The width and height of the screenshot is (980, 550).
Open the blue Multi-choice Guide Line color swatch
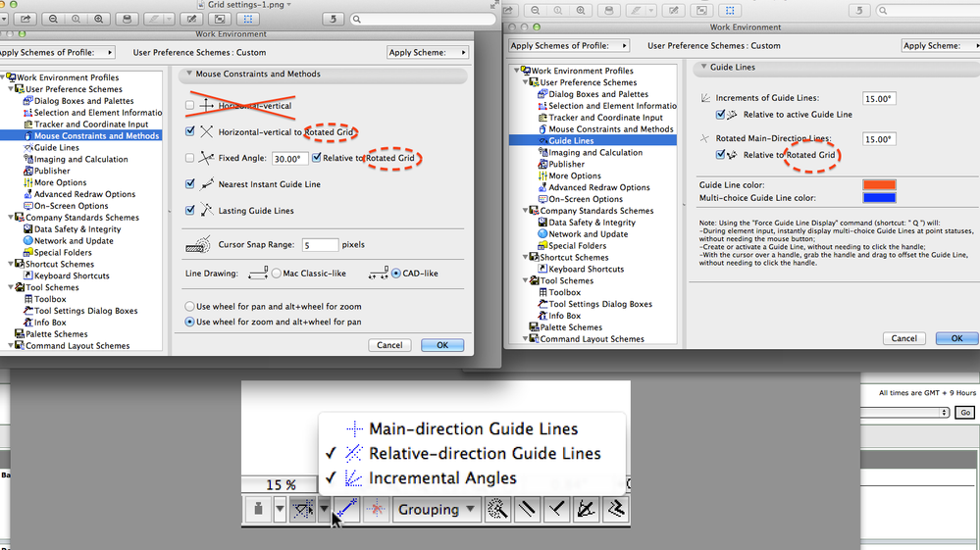(x=879, y=198)
